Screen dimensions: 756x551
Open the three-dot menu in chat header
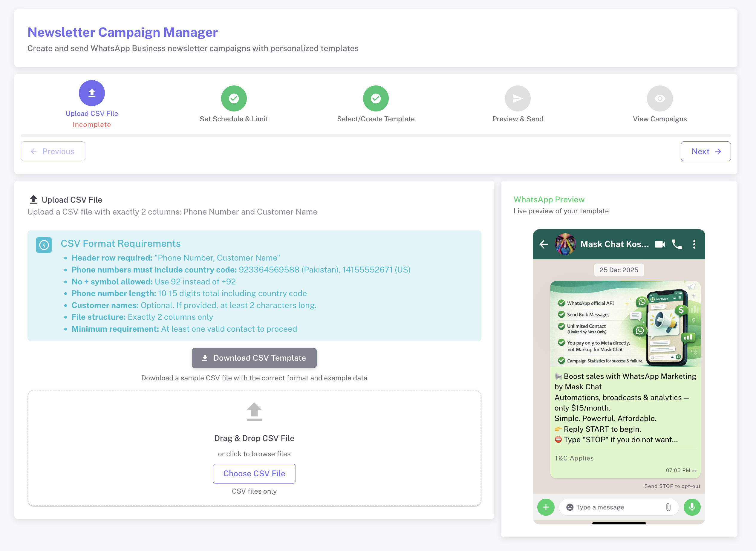694,244
